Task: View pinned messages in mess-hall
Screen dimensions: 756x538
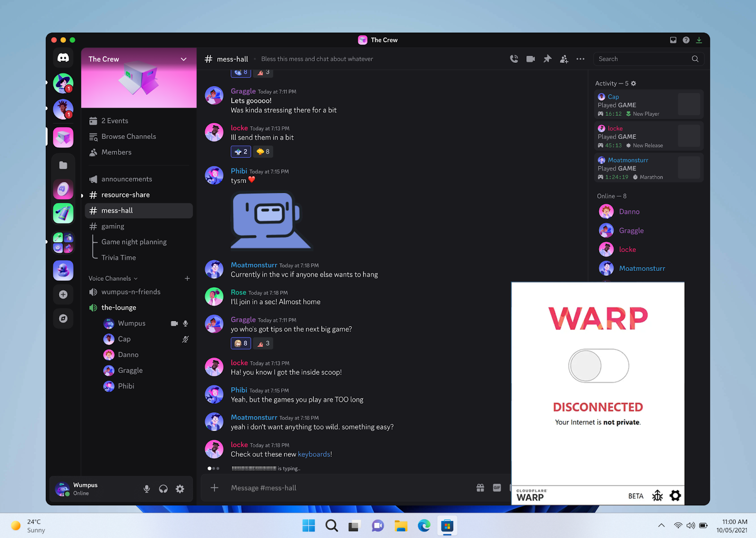Action: [x=547, y=59]
